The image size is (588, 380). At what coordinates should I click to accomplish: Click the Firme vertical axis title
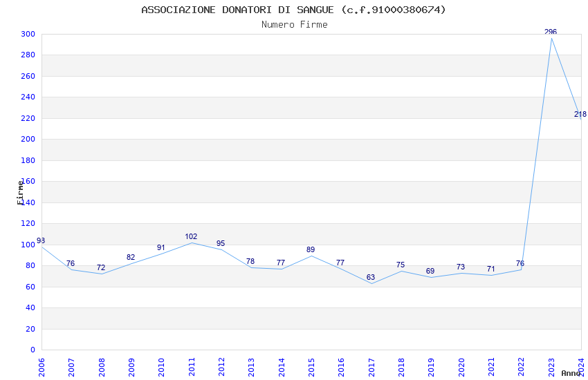[21, 192]
